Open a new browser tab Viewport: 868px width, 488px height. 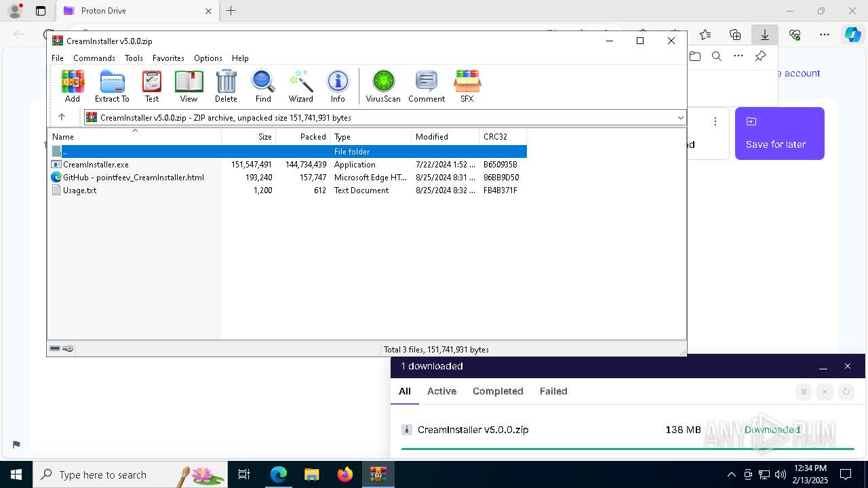point(231,11)
